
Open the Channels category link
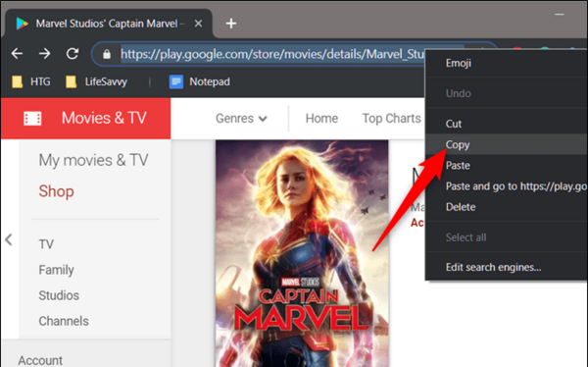64,321
